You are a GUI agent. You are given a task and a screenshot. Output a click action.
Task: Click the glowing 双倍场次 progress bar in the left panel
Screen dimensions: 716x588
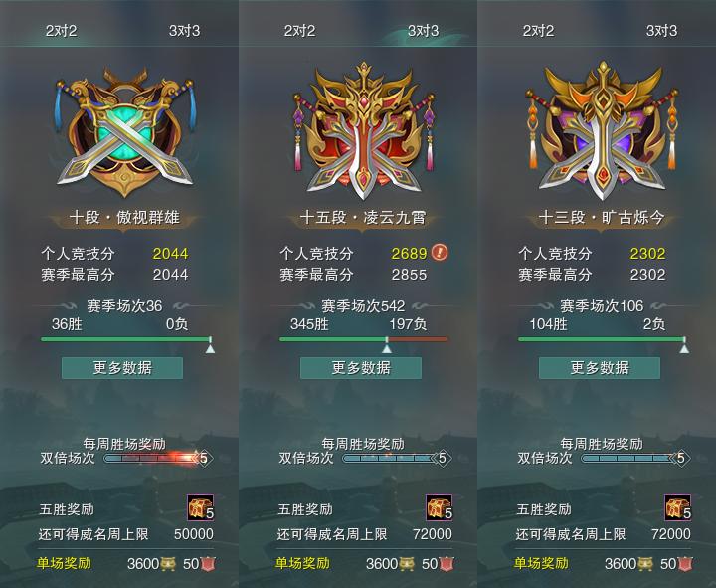click(x=152, y=458)
